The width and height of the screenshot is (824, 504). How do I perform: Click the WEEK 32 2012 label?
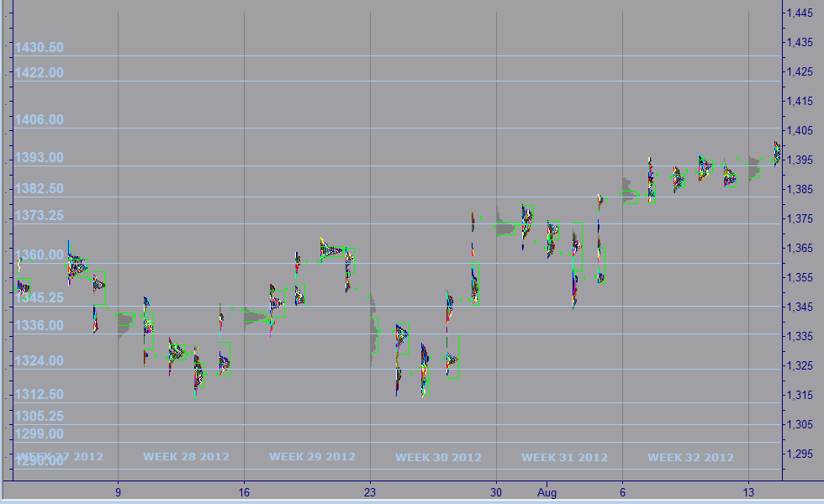coord(690,457)
